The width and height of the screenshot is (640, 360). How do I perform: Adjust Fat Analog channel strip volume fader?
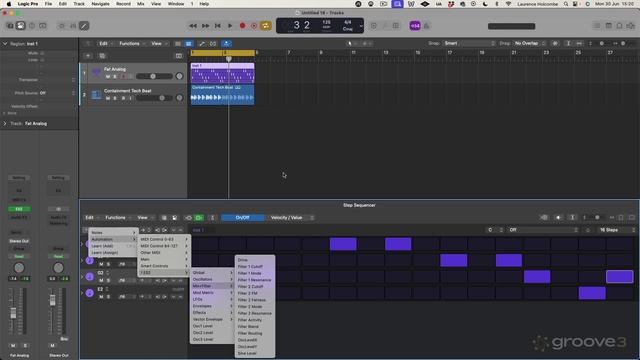13,313
